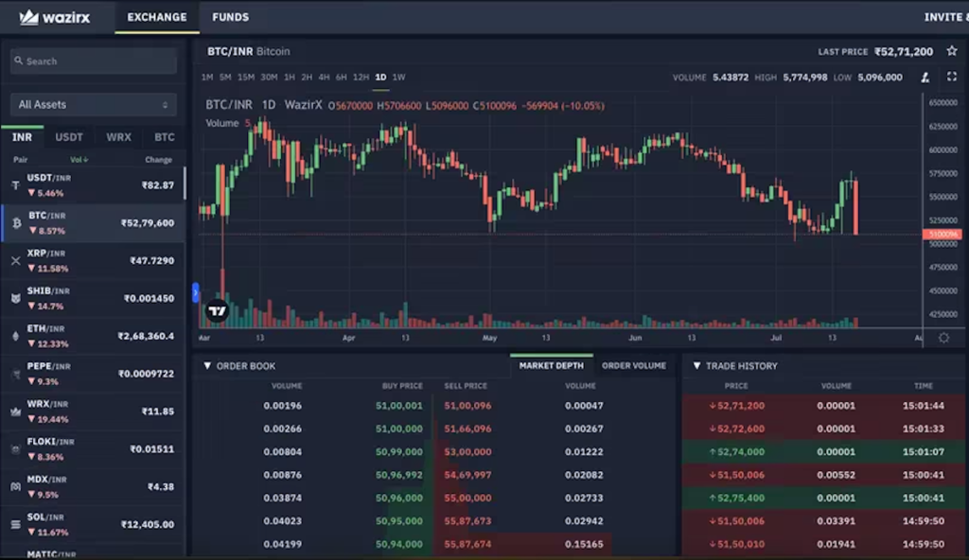This screenshot has width=969, height=560.
Task: Open the All Assets dropdown
Action: (x=94, y=104)
